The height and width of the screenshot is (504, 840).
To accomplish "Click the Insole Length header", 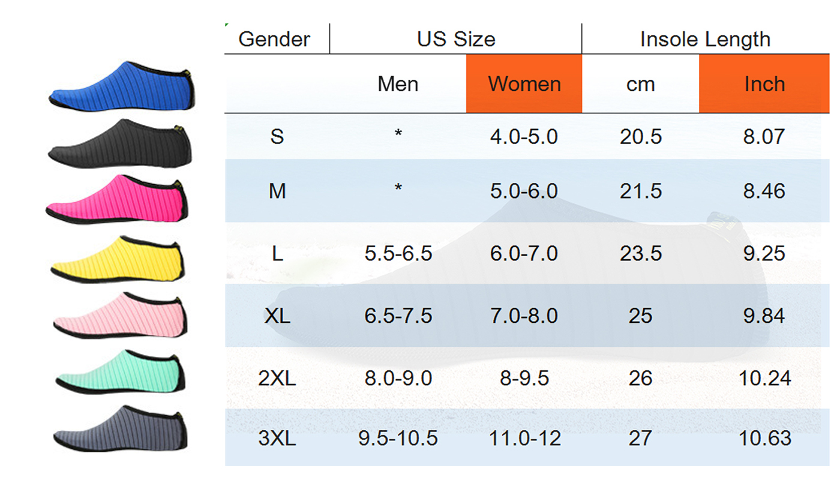I will (x=705, y=40).
